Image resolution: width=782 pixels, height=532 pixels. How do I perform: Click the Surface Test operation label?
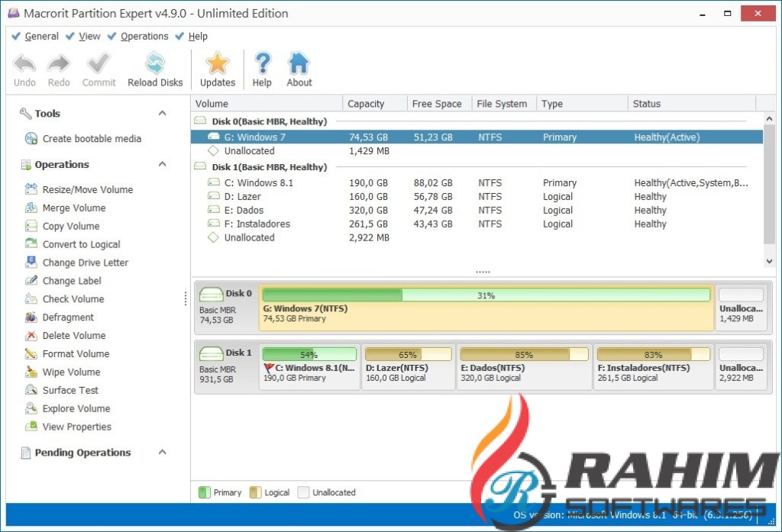pos(70,390)
